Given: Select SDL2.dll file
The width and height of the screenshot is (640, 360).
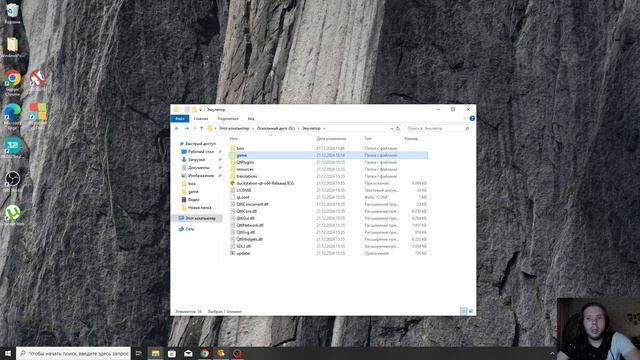Looking at the screenshot, I should tap(243, 246).
